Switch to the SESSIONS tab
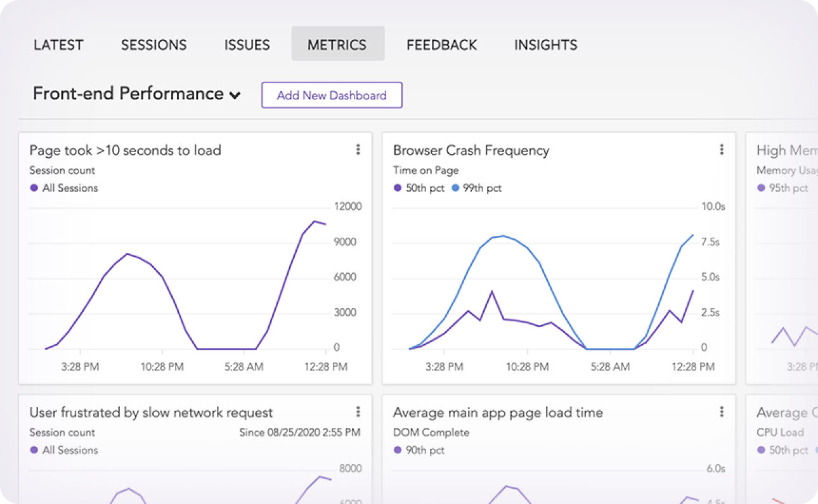The image size is (818, 504). click(154, 45)
